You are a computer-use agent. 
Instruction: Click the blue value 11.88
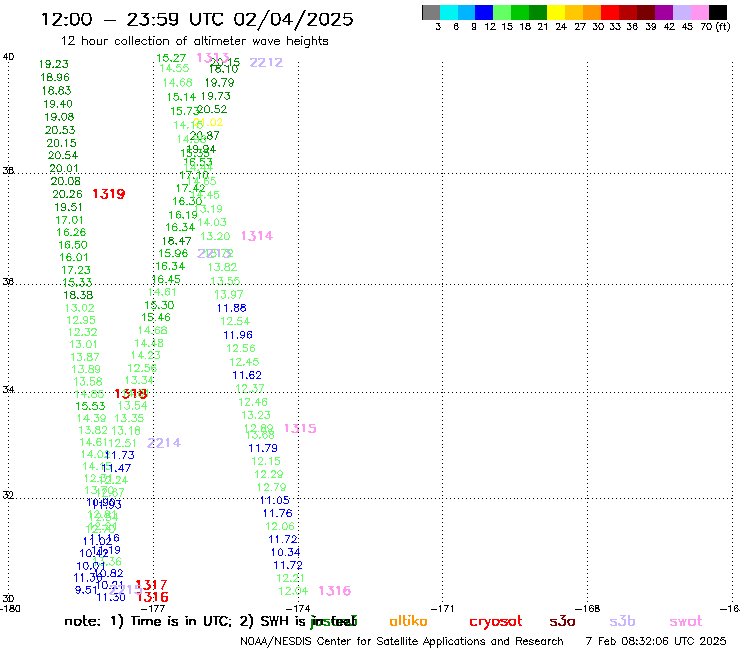point(232,308)
